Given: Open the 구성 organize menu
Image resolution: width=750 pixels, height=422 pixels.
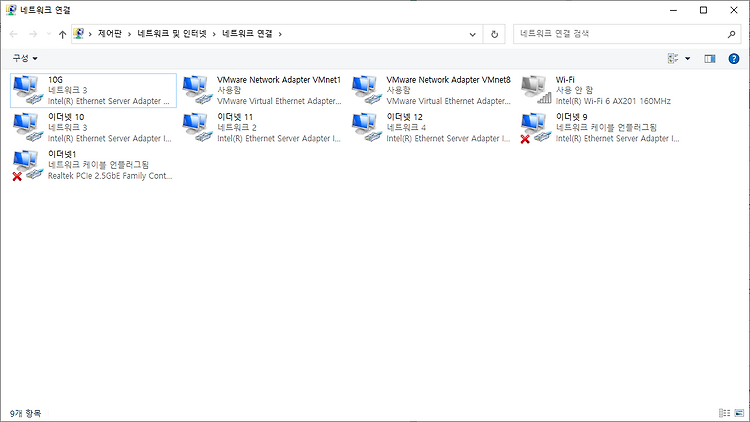Looking at the screenshot, I should click(x=25, y=58).
